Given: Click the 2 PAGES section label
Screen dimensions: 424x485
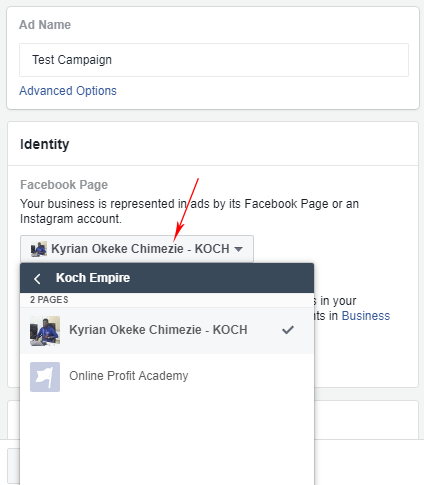Looking at the screenshot, I should [x=49, y=300].
